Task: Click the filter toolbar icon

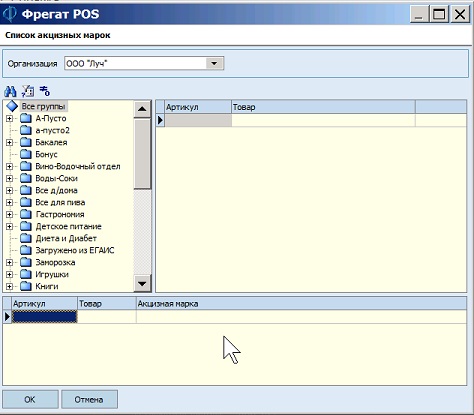Action: [28, 91]
